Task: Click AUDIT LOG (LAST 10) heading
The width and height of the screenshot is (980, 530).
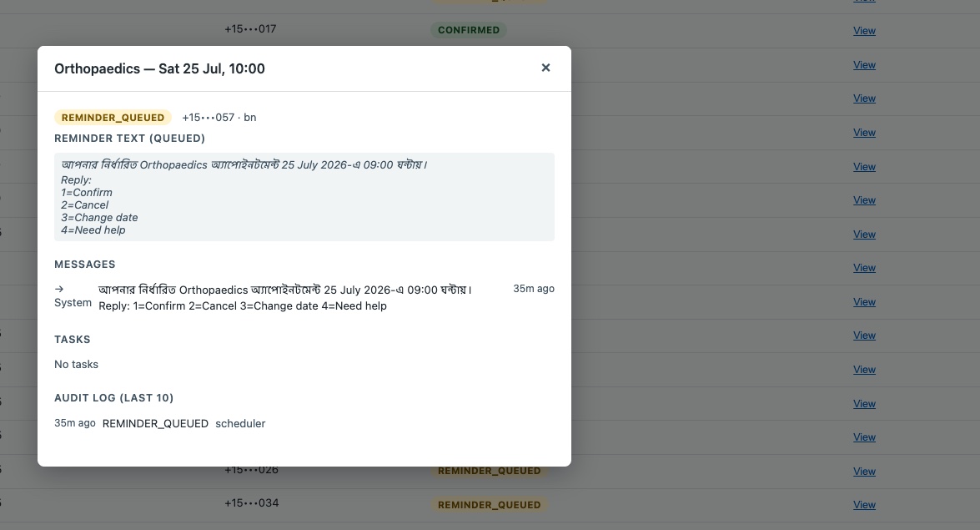Action: (x=113, y=398)
